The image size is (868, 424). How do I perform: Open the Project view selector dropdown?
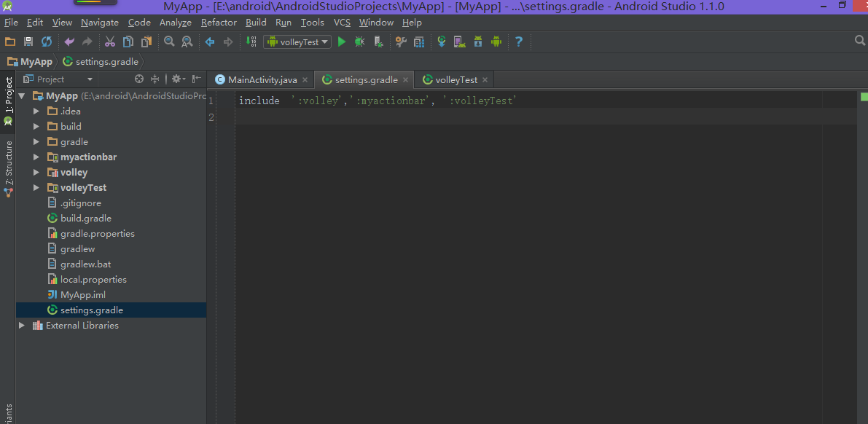(x=58, y=79)
